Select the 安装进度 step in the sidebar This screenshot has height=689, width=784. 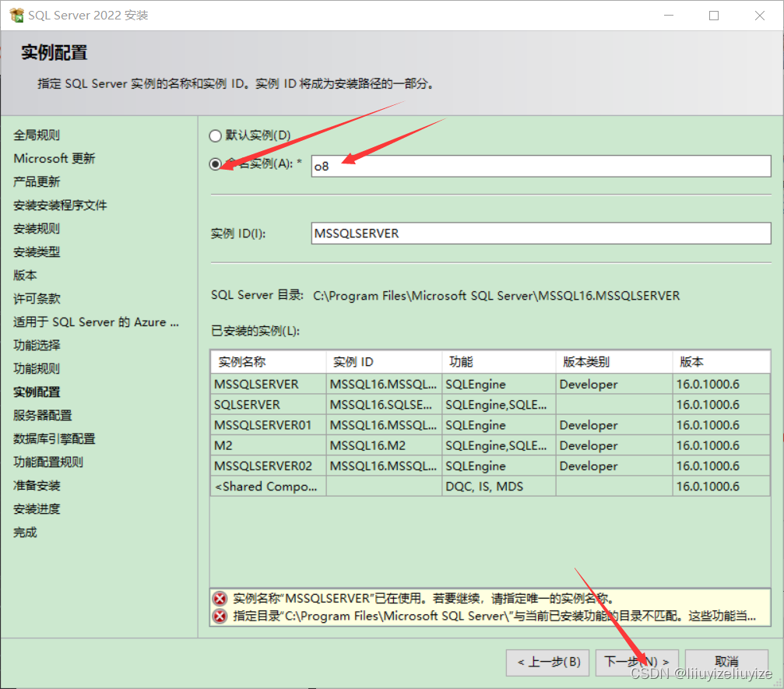click(x=37, y=509)
